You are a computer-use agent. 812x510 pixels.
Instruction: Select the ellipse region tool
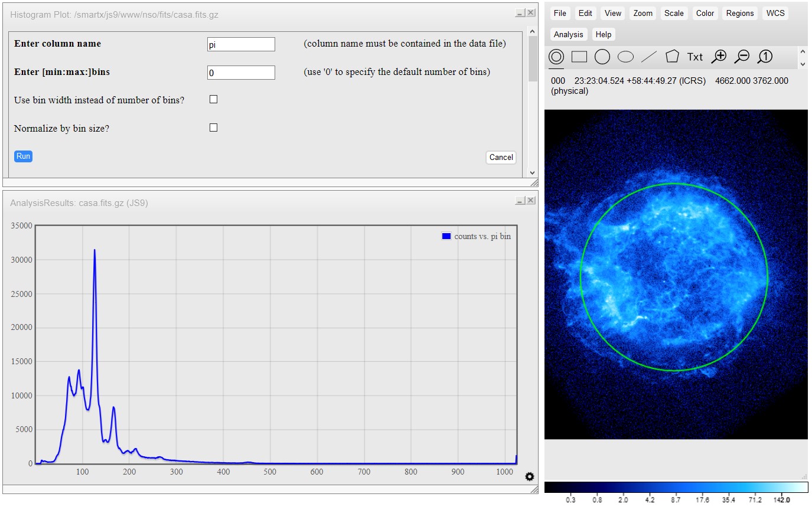point(625,57)
